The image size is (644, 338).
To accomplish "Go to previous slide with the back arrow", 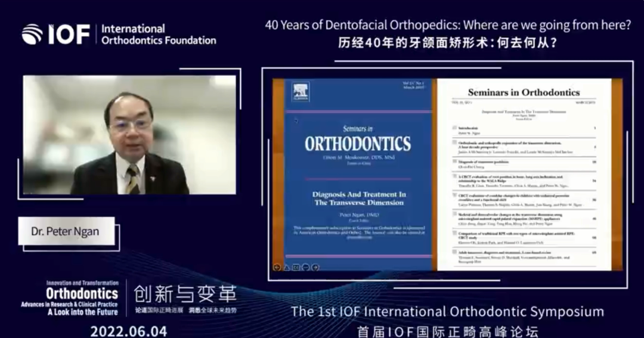I will (x=277, y=268).
